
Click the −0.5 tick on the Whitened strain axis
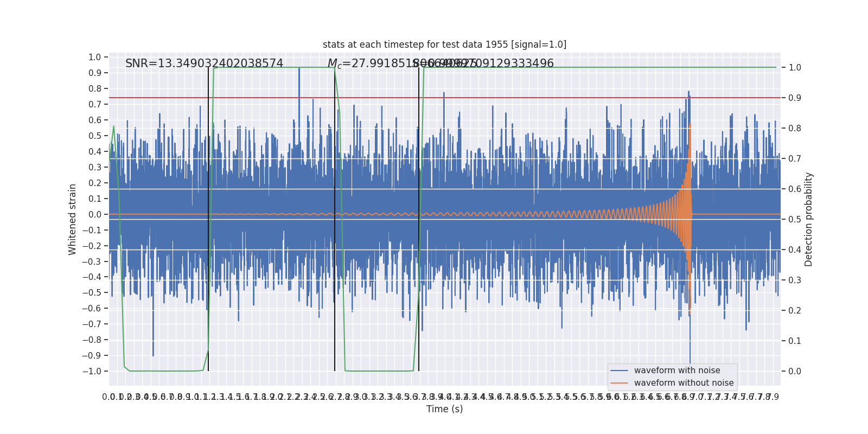click(x=92, y=292)
